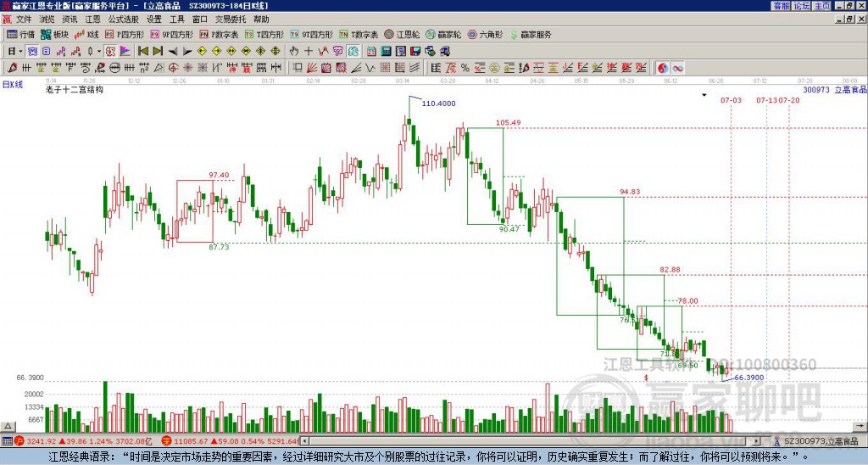
Task: Click the 07-03 date marker
Action: (731, 100)
